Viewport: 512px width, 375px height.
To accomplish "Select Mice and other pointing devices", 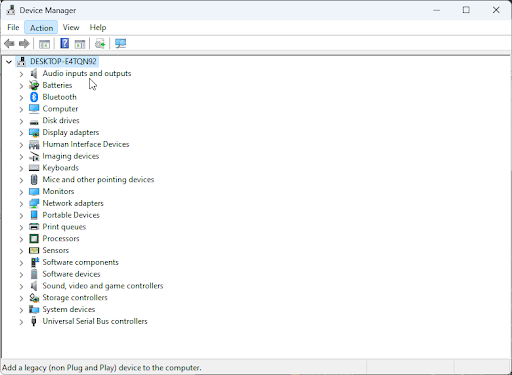I will click(x=98, y=180).
